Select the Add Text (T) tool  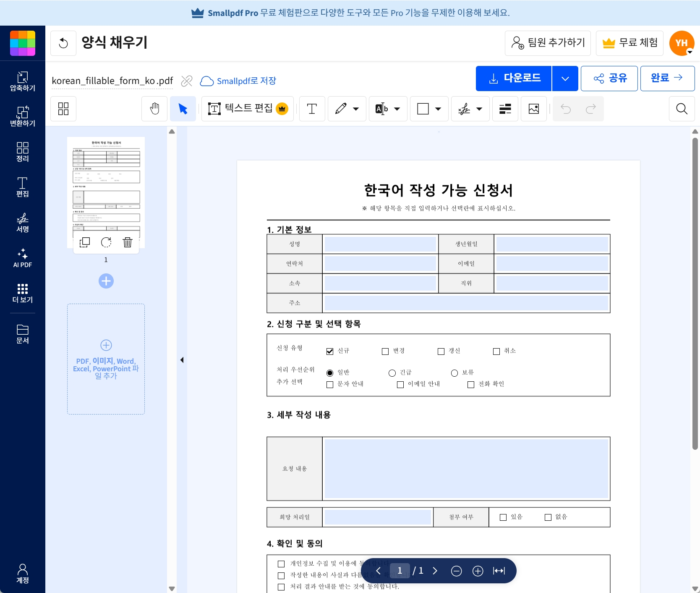tap(312, 109)
